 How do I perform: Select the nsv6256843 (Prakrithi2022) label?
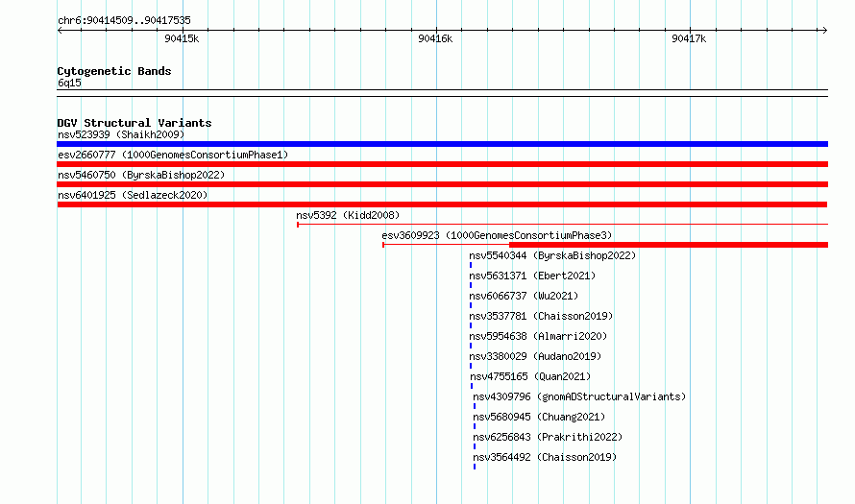[548, 437]
